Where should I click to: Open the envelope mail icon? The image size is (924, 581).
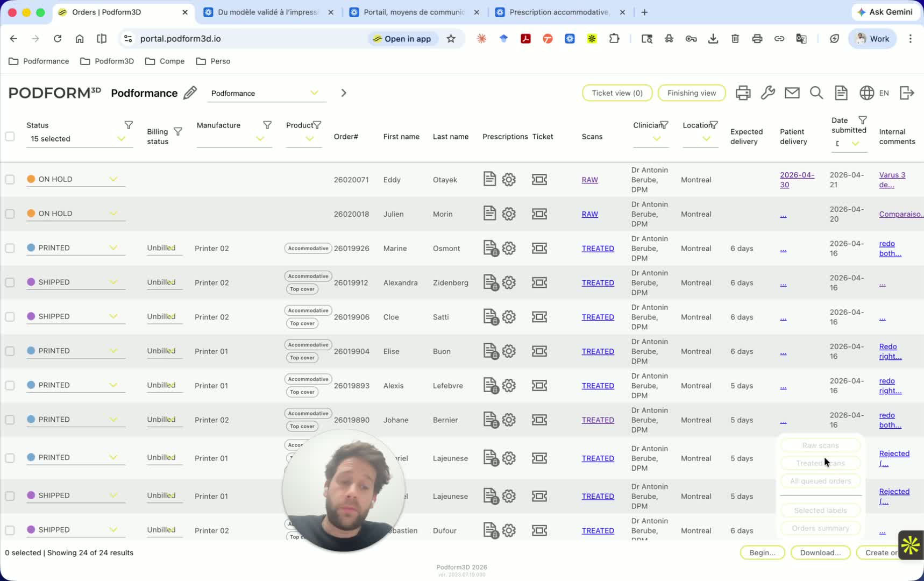coord(792,93)
